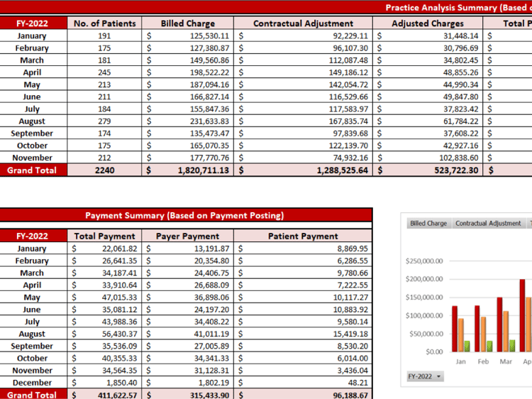The width and height of the screenshot is (532, 399).
Task: Select the 2240 total patients cell
Action: tap(104, 170)
